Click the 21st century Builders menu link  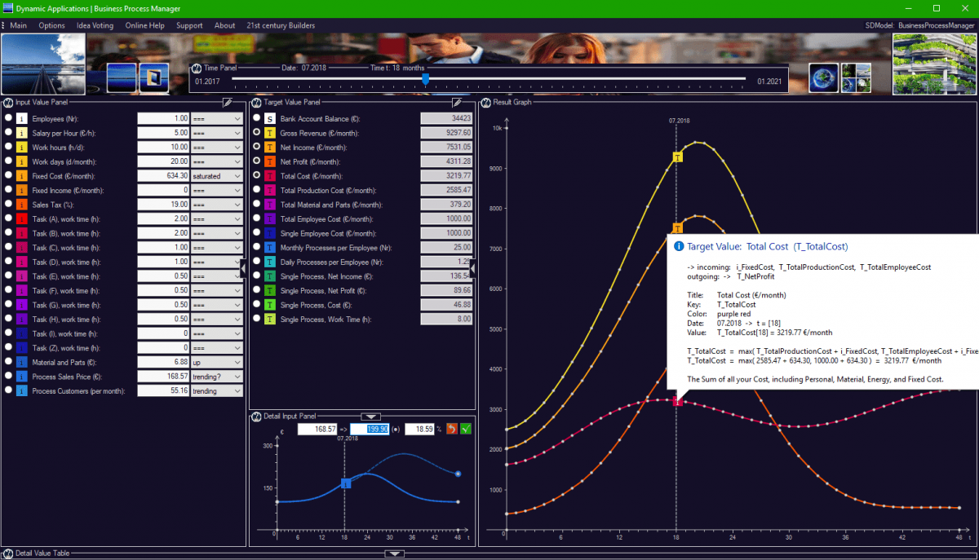(x=281, y=25)
